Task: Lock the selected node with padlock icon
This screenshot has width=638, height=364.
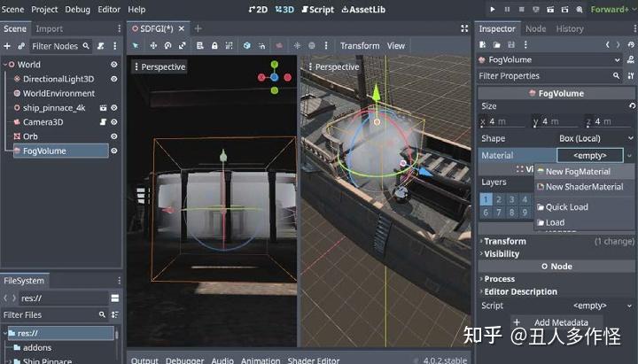Action: tap(214, 46)
